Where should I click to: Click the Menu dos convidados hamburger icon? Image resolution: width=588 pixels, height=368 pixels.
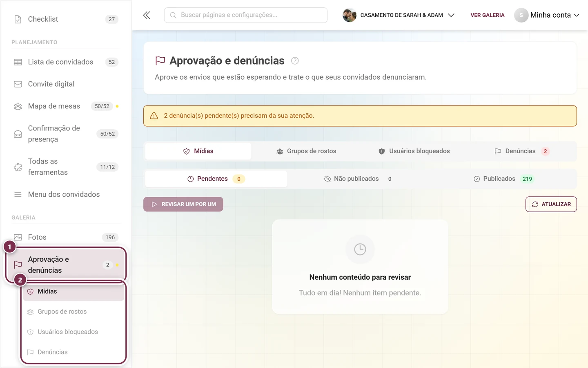tap(18, 195)
